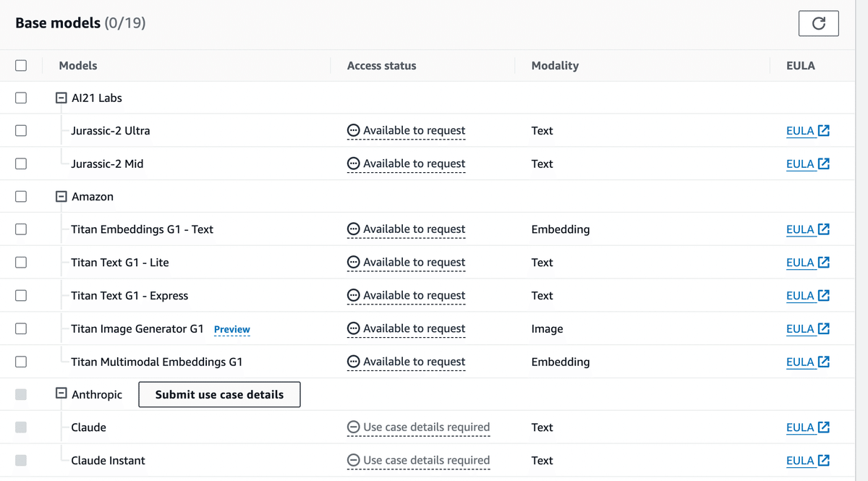Click the disabled Claude Instant row checkbox
This screenshot has width=868, height=481.
point(21,460)
